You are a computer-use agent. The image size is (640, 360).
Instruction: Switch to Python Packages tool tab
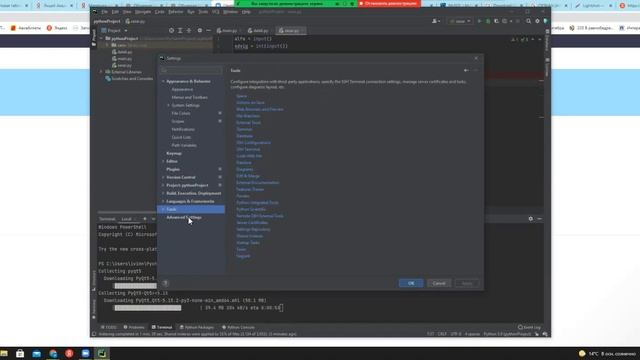[197, 327]
